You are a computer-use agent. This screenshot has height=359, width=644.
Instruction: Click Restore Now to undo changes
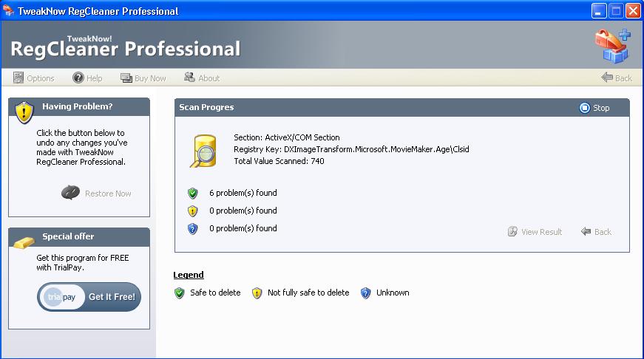[96, 194]
